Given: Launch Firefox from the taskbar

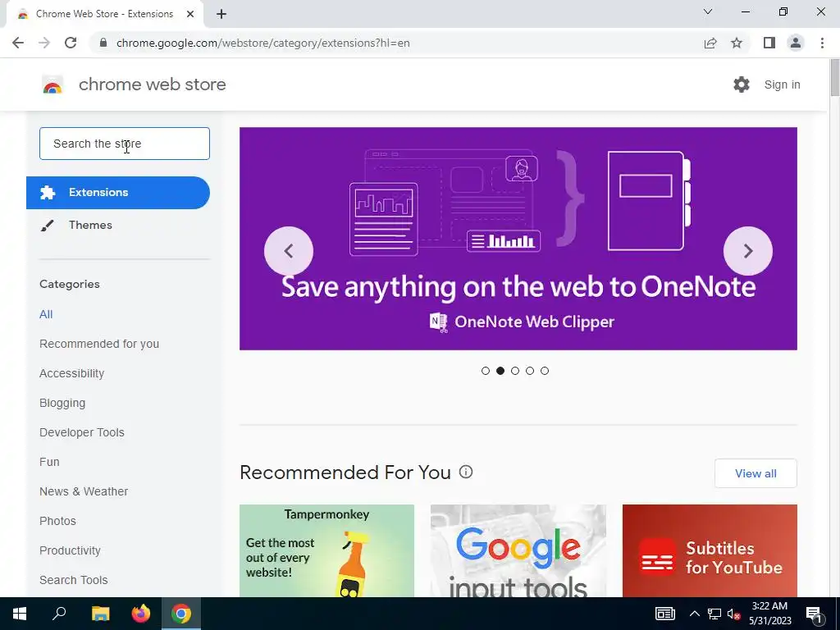Looking at the screenshot, I should 141,614.
